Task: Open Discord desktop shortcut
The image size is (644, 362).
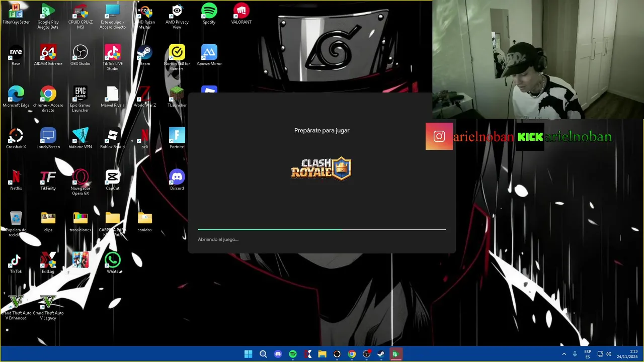Action: pos(177,180)
